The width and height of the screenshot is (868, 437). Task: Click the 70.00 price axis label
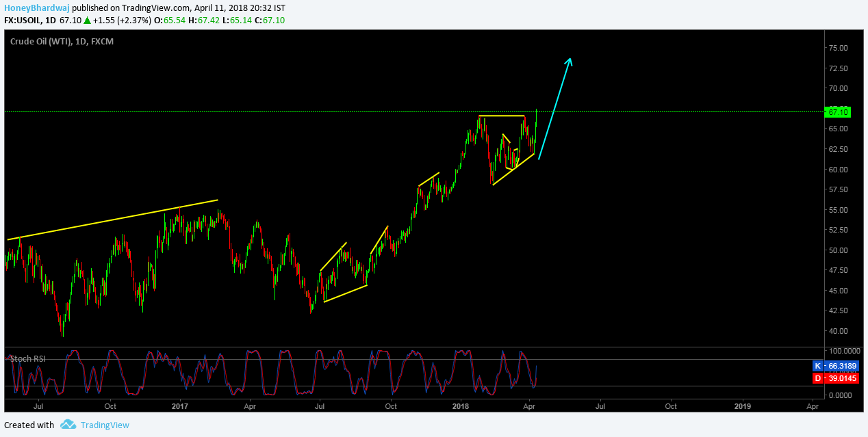(839, 88)
